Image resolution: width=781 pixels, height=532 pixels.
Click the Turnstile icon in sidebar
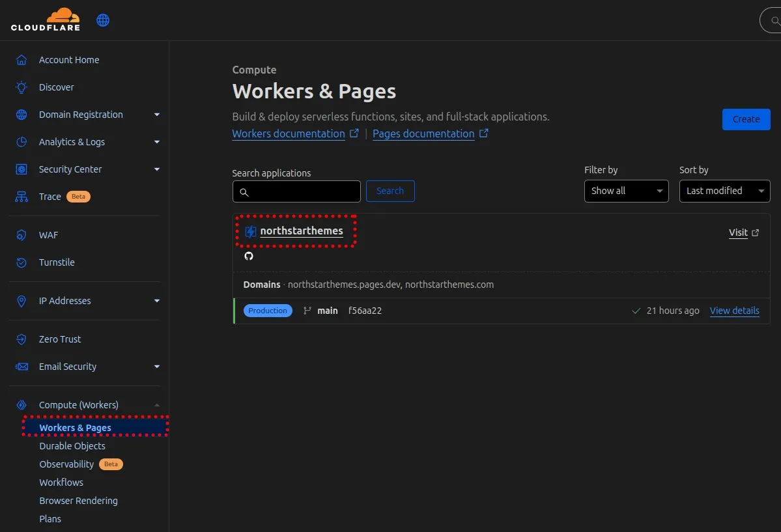tap(21, 262)
